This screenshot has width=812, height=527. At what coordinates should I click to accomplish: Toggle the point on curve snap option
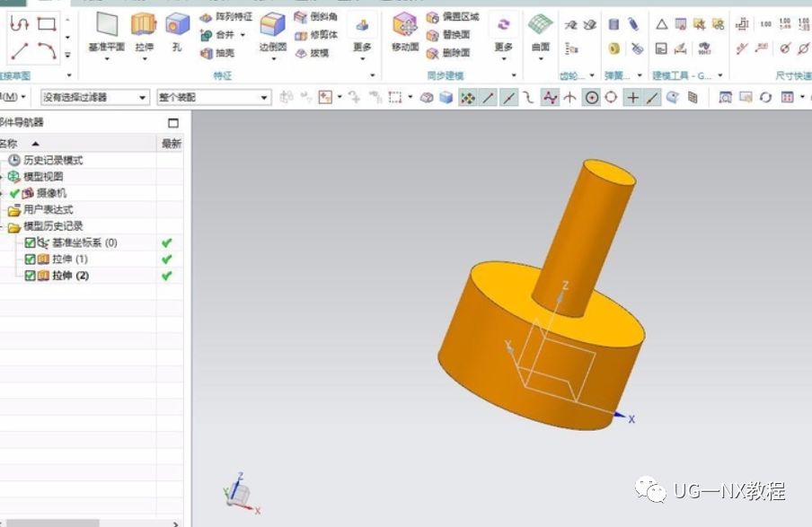pyautogui.click(x=652, y=97)
